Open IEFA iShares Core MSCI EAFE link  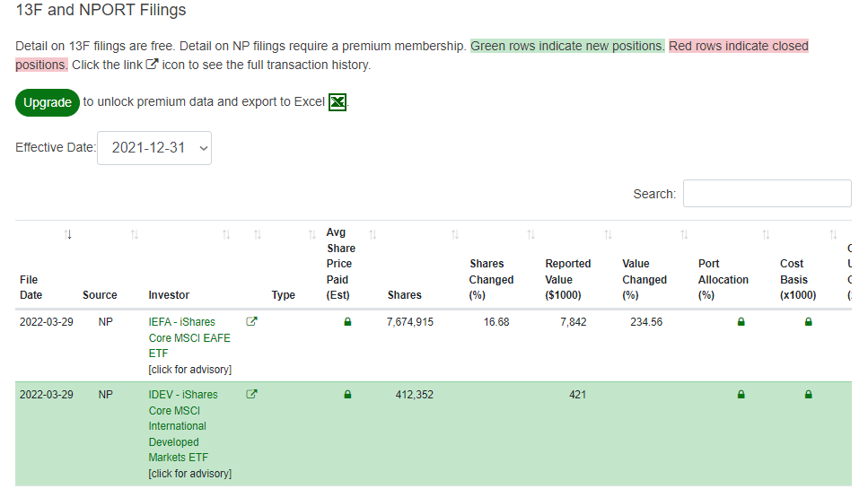(189, 337)
